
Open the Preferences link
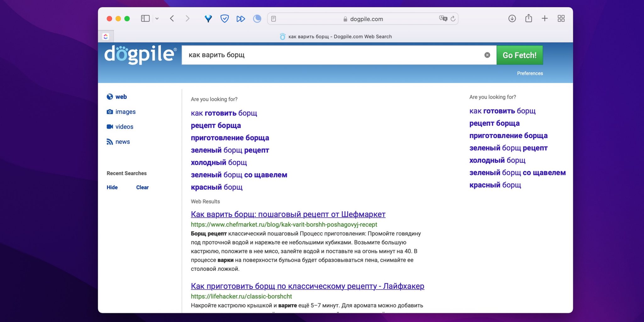click(530, 73)
